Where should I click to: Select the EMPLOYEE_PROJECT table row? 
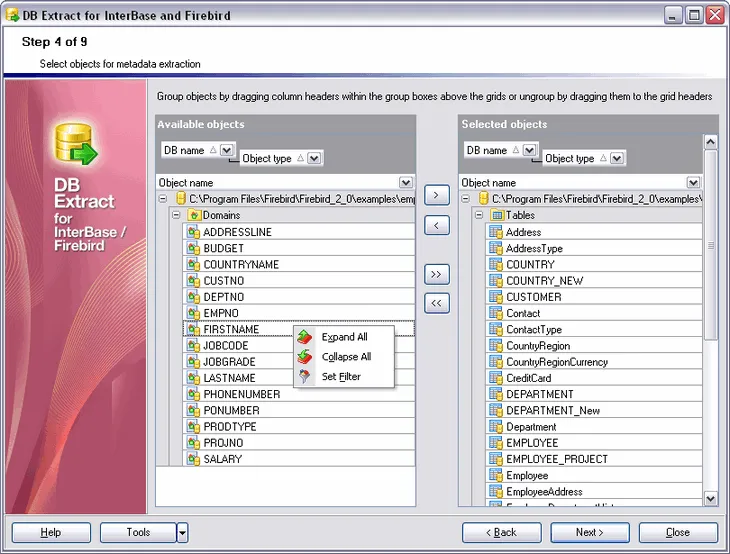pos(594,459)
